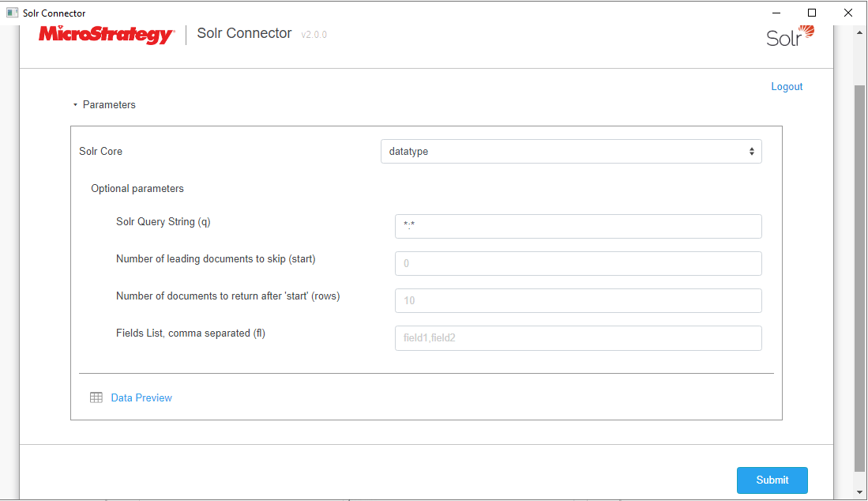
Task: Click the MicroStrategy logo
Action: (x=106, y=35)
